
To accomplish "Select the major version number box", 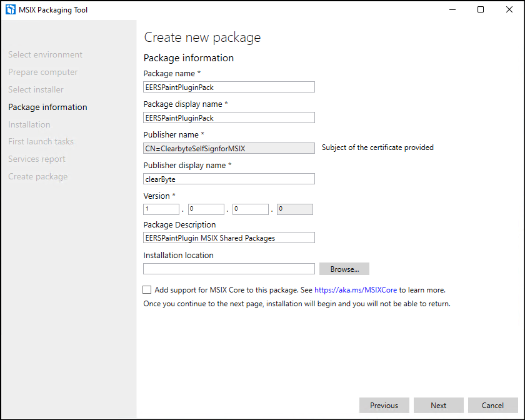I will click(x=161, y=209).
